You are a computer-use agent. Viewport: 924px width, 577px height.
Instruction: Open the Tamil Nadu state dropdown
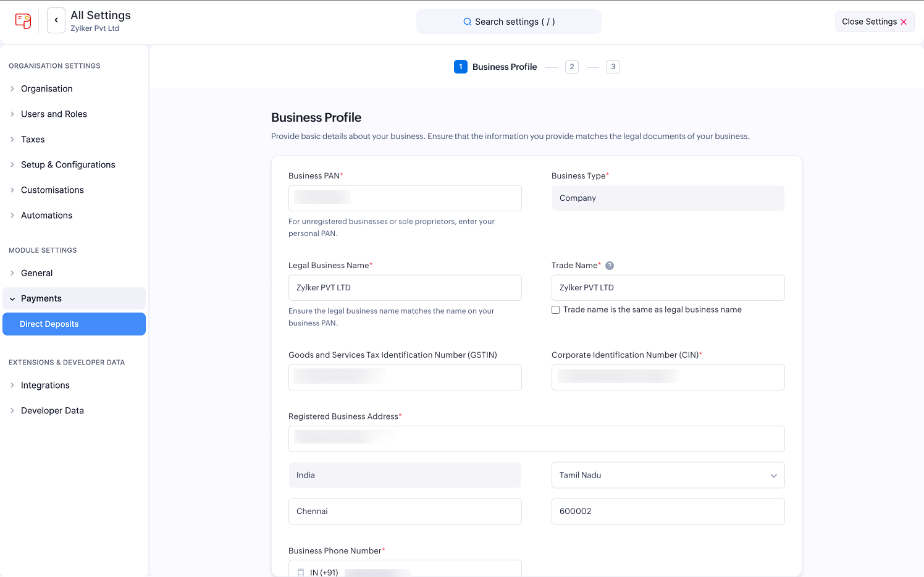pyautogui.click(x=773, y=475)
